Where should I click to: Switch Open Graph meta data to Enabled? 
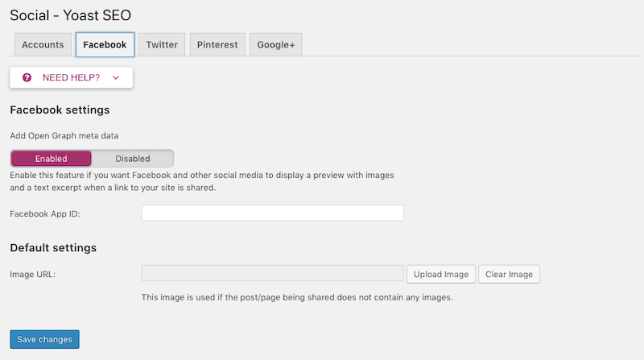pos(51,159)
